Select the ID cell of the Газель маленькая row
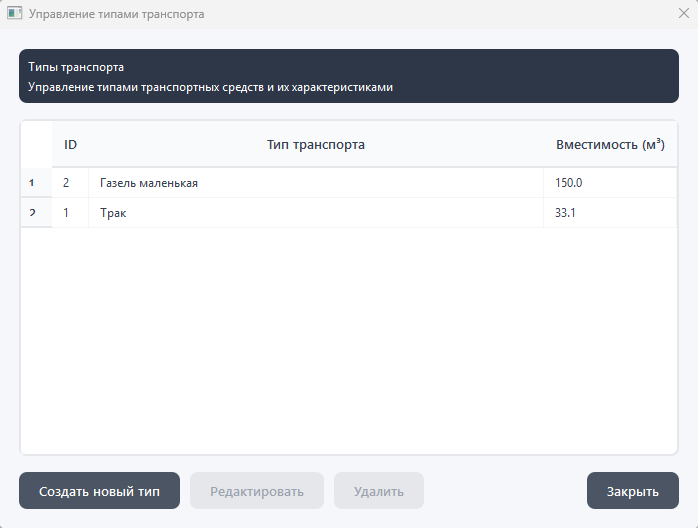The height and width of the screenshot is (528, 698). [70, 183]
